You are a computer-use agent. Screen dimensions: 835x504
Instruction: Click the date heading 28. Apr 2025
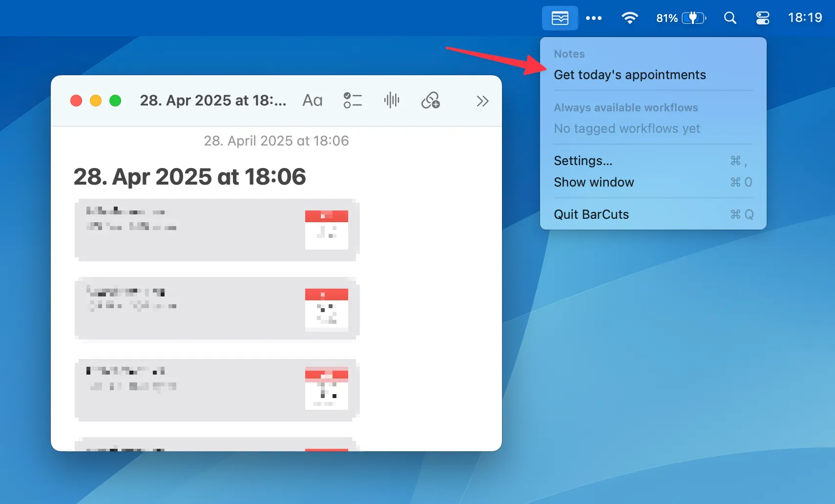190,176
